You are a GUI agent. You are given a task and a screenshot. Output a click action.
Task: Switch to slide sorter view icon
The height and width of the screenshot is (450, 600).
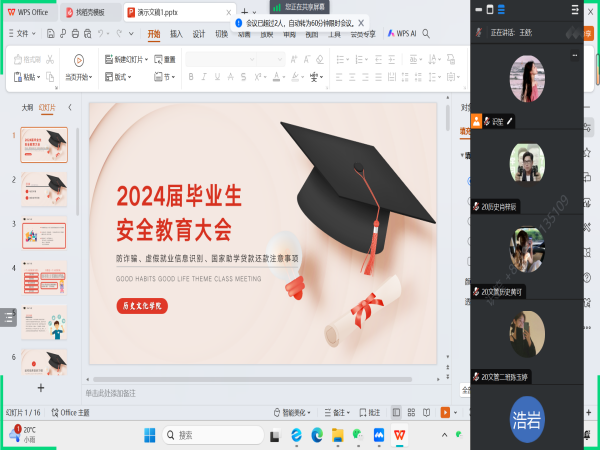coord(411,412)
